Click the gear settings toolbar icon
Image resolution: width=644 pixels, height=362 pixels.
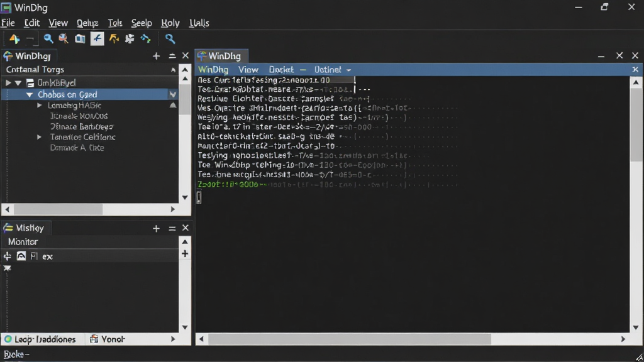click(130, 38)
